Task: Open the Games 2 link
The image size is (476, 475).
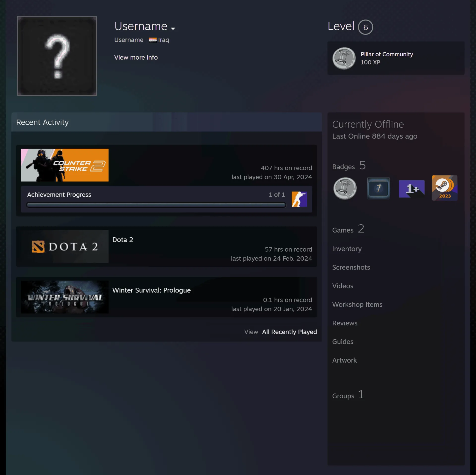Action: click(x=348, y=229)
